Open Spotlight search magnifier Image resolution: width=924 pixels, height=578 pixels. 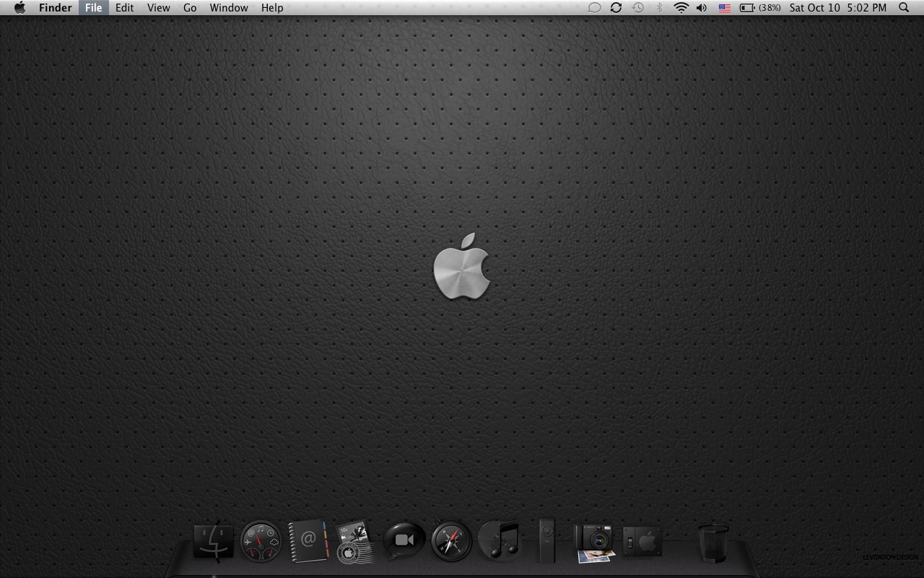(x=904, y=8)
